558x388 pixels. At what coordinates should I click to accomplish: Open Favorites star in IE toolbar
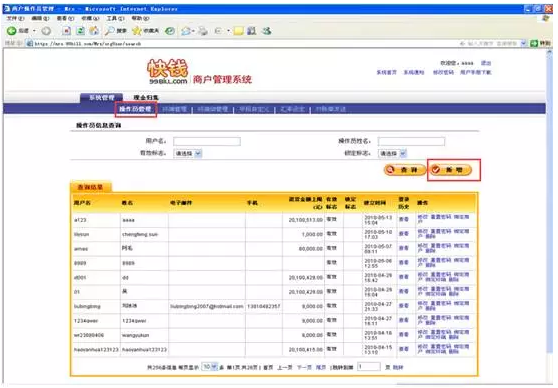pyautogui.click(x=137, y=31)
